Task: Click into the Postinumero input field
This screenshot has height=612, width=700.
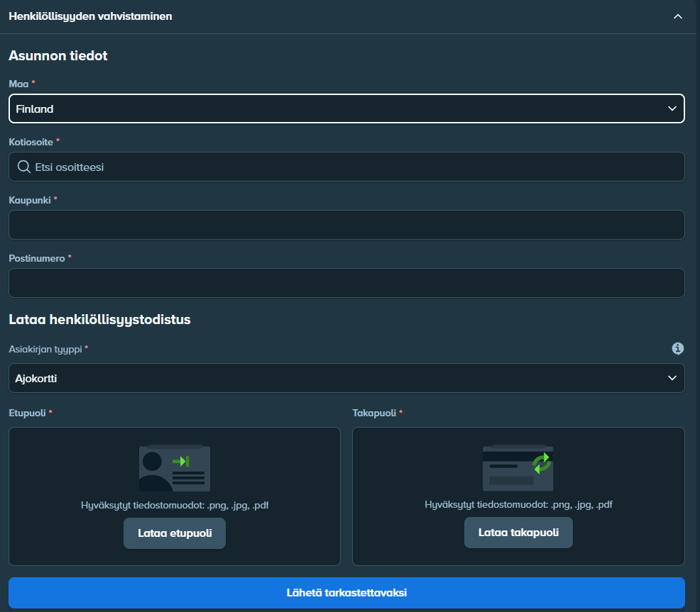Action: pos(346,283)
